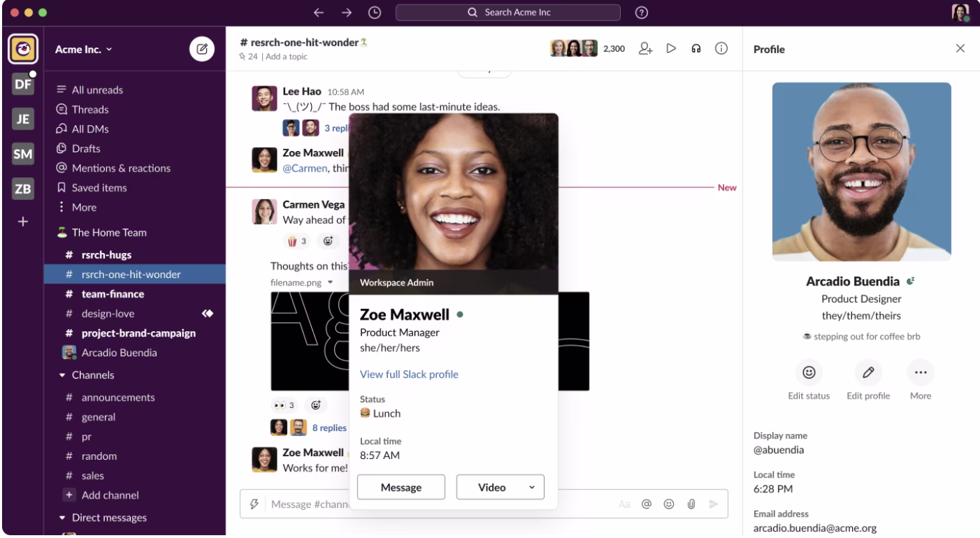The width and height of the screenshot is (980, 538).
Task: Click the lightning shortcuts icon in composer
Action: pyautogui.click(x=254, y=504)
